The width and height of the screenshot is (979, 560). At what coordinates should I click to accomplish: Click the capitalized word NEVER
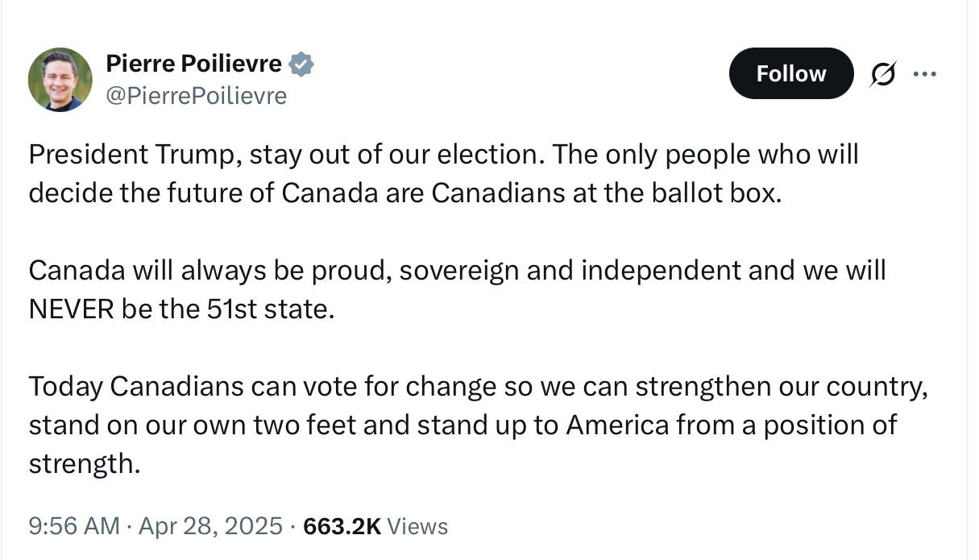(x=71, y=309)
